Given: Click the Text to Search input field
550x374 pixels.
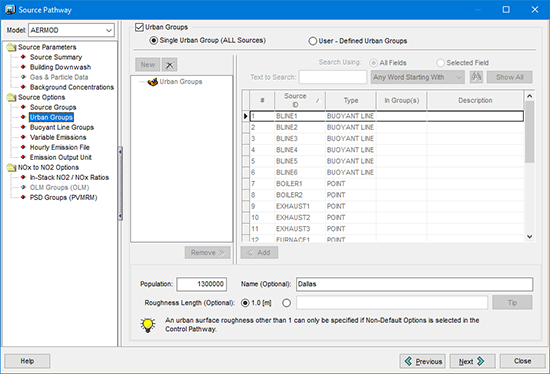Looking at the screenshot, I should (x=333, y=77).
